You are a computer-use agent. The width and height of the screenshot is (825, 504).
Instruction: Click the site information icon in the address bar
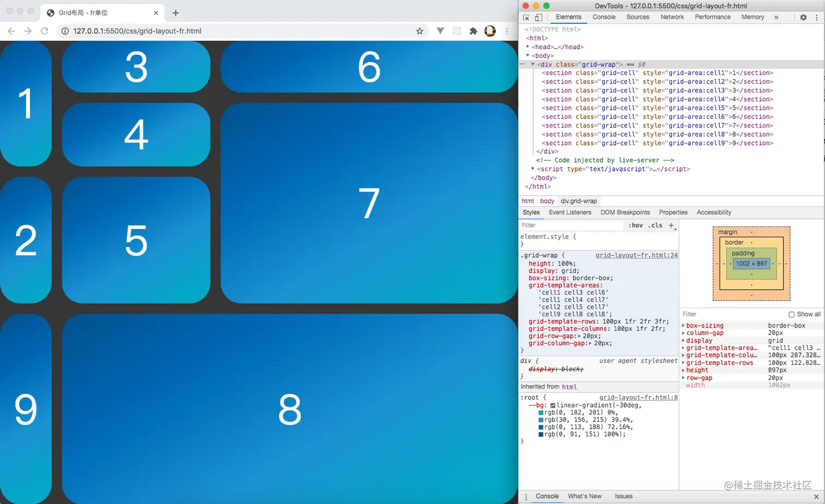point(65,31)
